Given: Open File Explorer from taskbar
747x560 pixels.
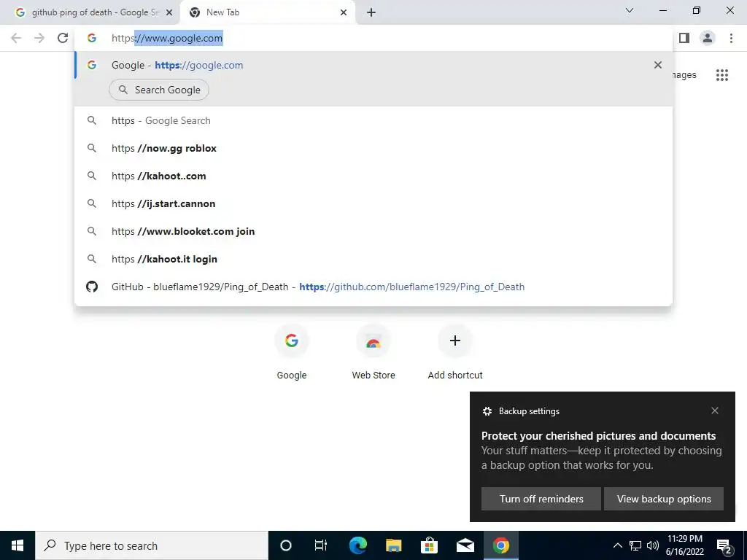Looking at the screenshot, I should [393, 545].
